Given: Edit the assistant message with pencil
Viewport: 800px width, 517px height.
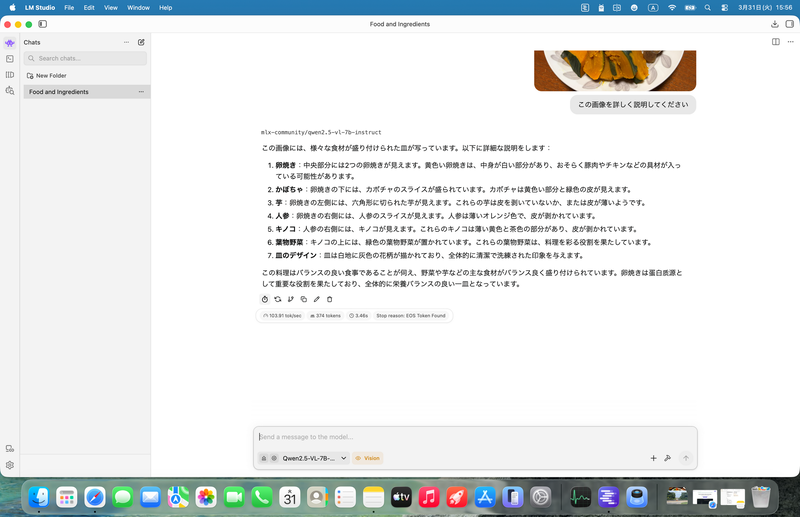Looking at the screenshot, I should point(316,299).
